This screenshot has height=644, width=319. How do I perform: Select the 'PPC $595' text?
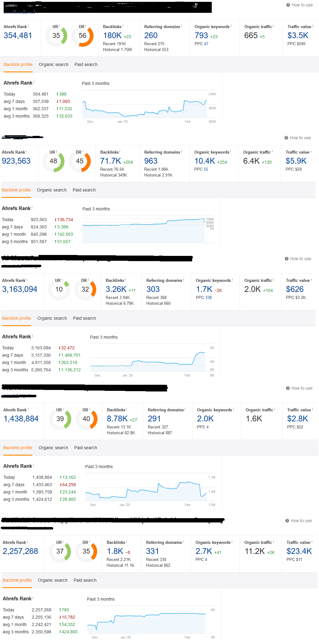pos(296,44)
